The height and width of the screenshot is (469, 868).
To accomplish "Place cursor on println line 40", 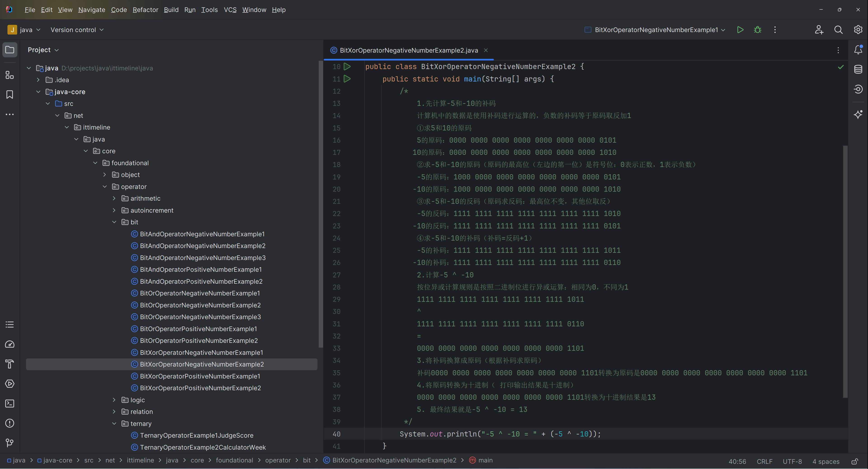I will [500, 434].
